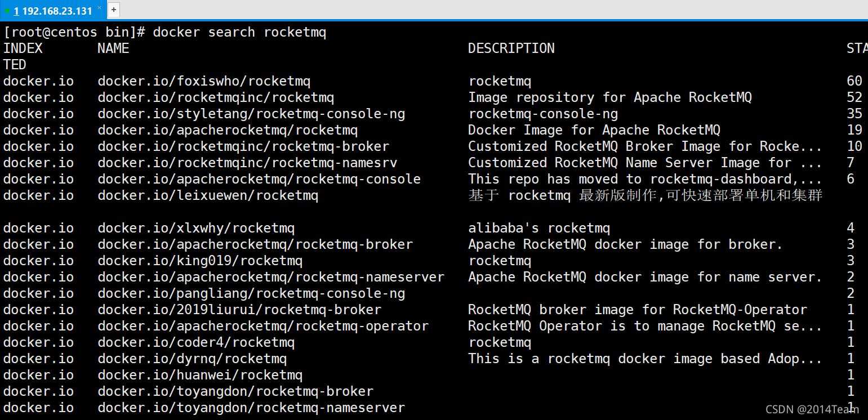Image resolution: width=868 pixels, height=420 pixels.
Task: Click docker.io/styletang/rocketmq-console-ng entry
Action: pyautogui.click(x=251, y=114)
